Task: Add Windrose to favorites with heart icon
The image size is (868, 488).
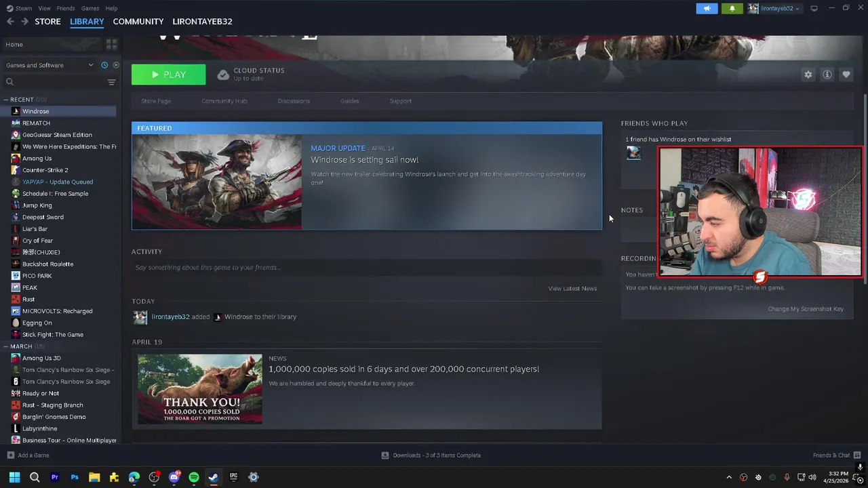Action: (x=846, y=75)
